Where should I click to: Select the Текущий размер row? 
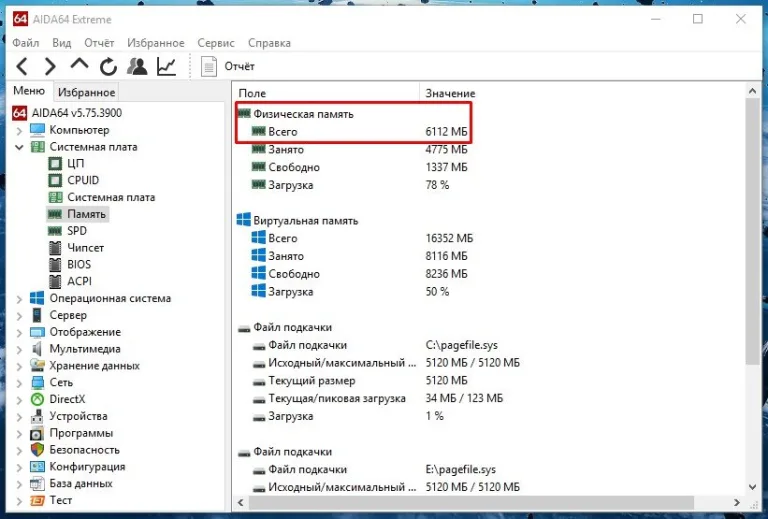point(360,380)
